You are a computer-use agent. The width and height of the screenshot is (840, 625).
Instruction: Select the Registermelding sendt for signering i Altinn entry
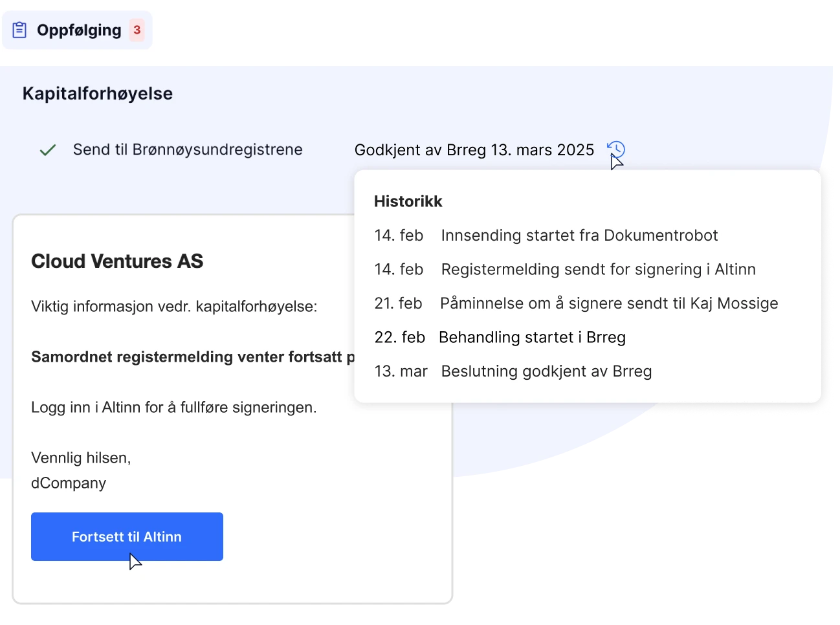coord(598,269)
